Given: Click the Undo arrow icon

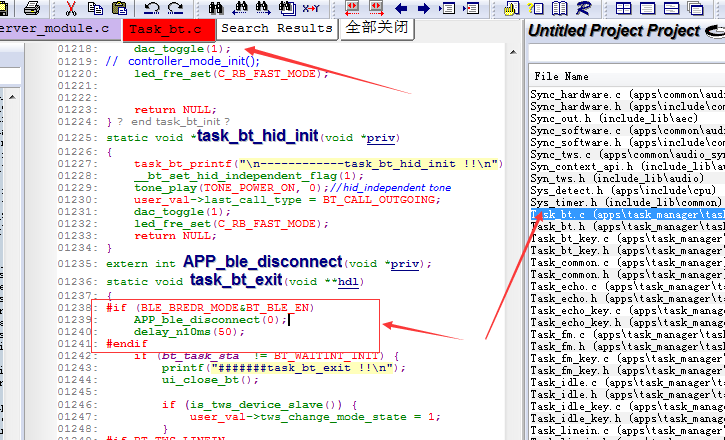Looking at the screenshot, I should (x=152, y=7).
